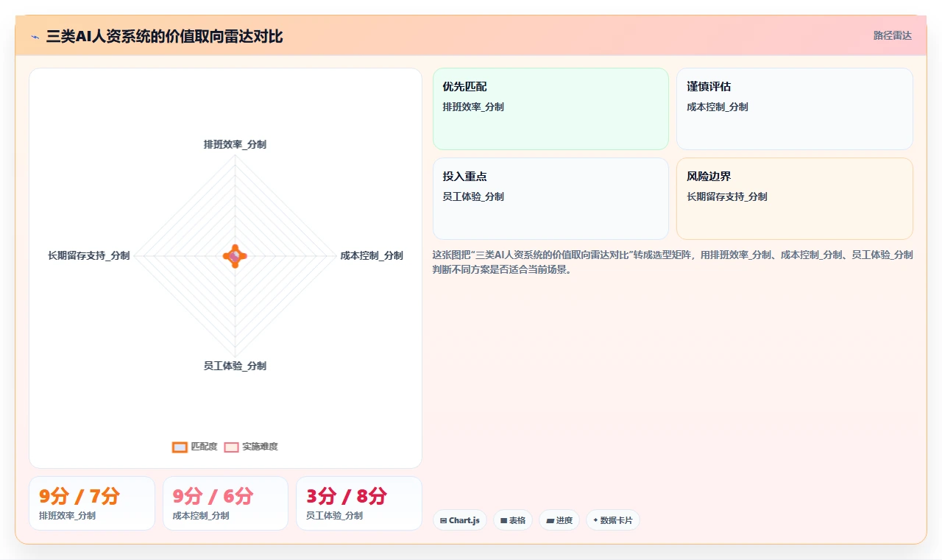Click radar axis label 排班效率_分制
The height and width of the screenshot is (560, 942).
pyautogui.click(x=235, y=144)
